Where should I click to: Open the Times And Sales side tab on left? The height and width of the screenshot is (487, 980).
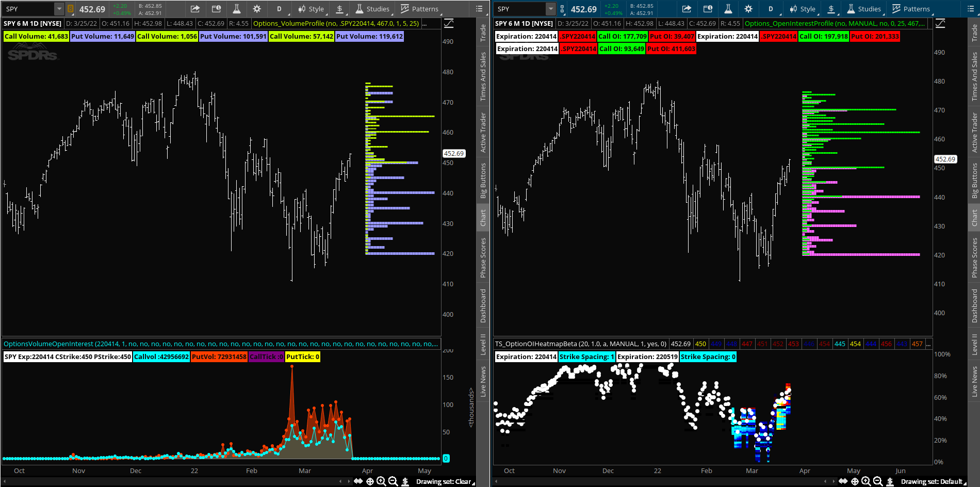coord(483,76)
